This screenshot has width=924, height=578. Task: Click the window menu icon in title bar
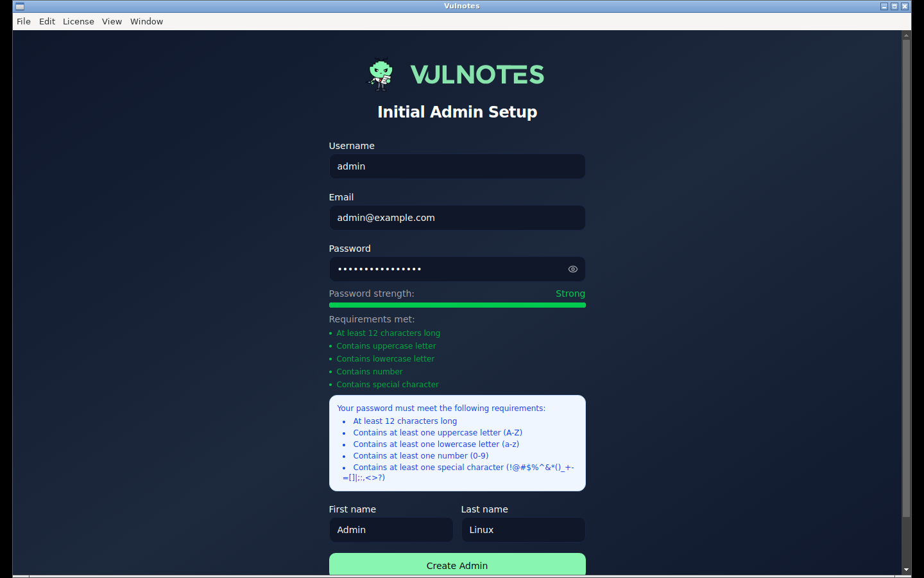[x=20, y=6]
